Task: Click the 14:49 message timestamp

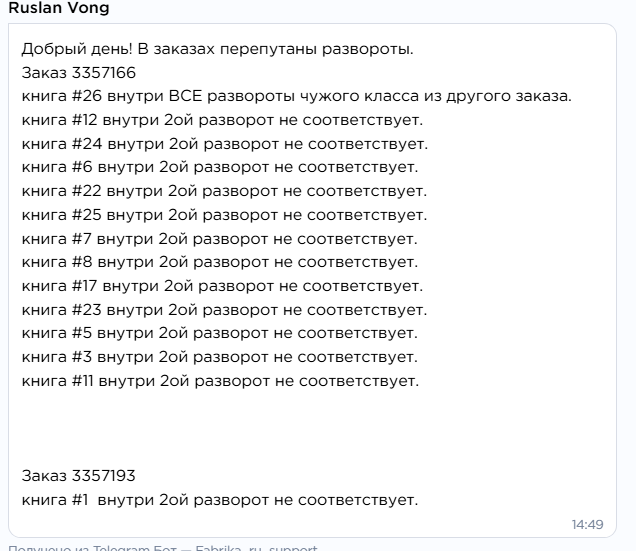Action: tap(587, 525)
